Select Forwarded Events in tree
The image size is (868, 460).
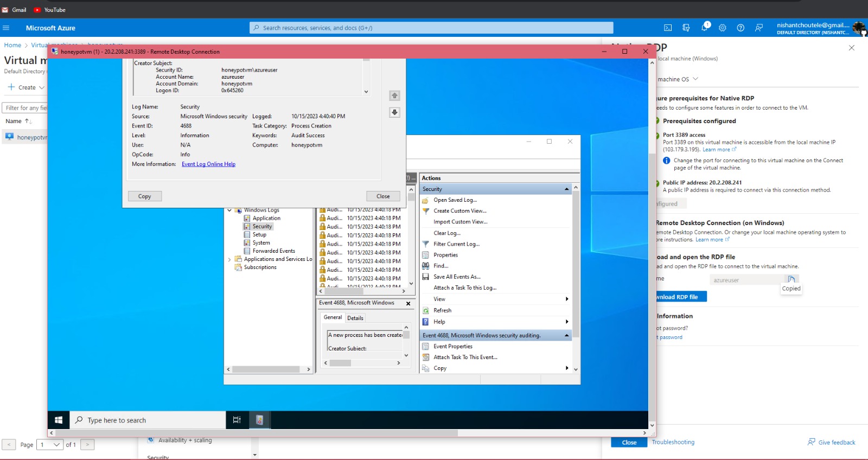[273, 251]
